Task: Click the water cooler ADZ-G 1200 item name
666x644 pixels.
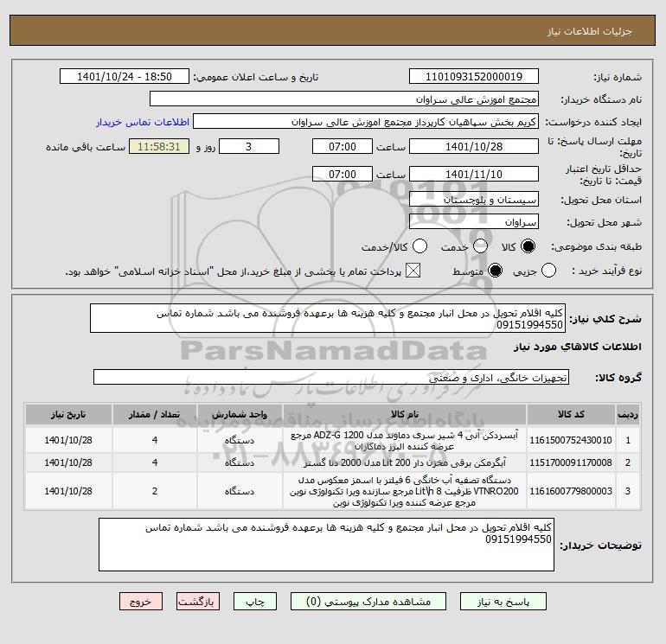Action: coord(405,441)
